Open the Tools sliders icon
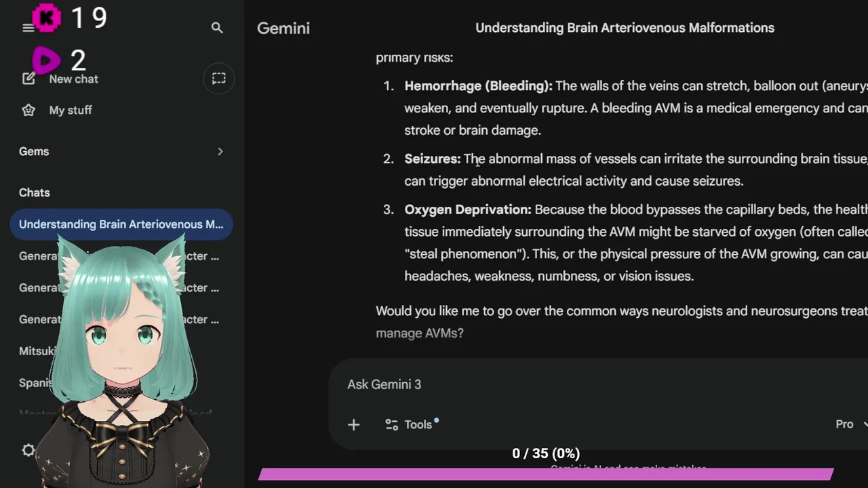 pyautogui.click(x=392, y=424)
